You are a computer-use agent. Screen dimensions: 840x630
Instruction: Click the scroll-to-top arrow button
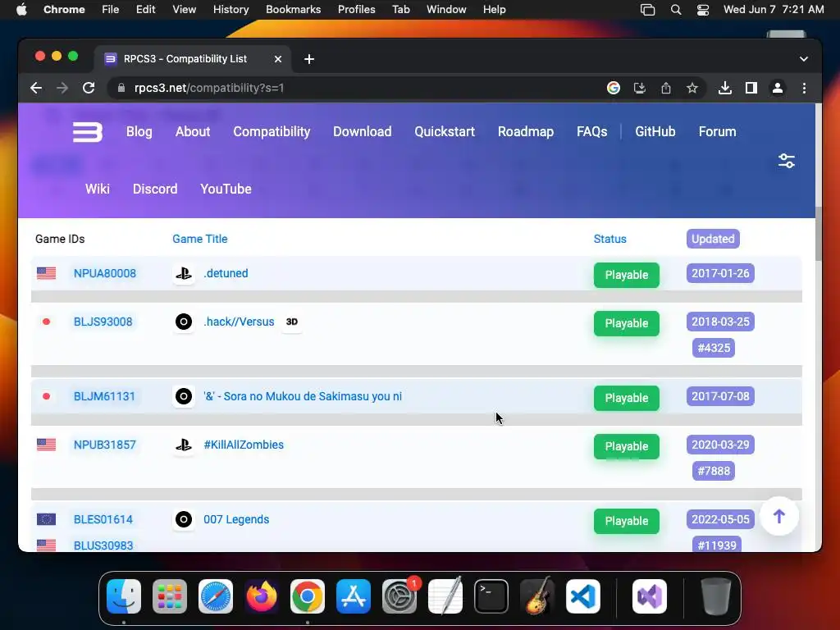click(x=779, y=517)
